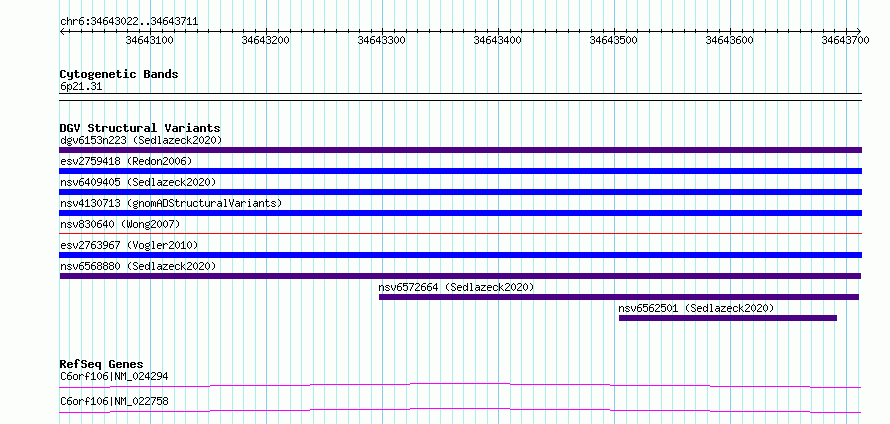Click the nsv6568880 (Sedlazeck2020) label

pos(138,266)
